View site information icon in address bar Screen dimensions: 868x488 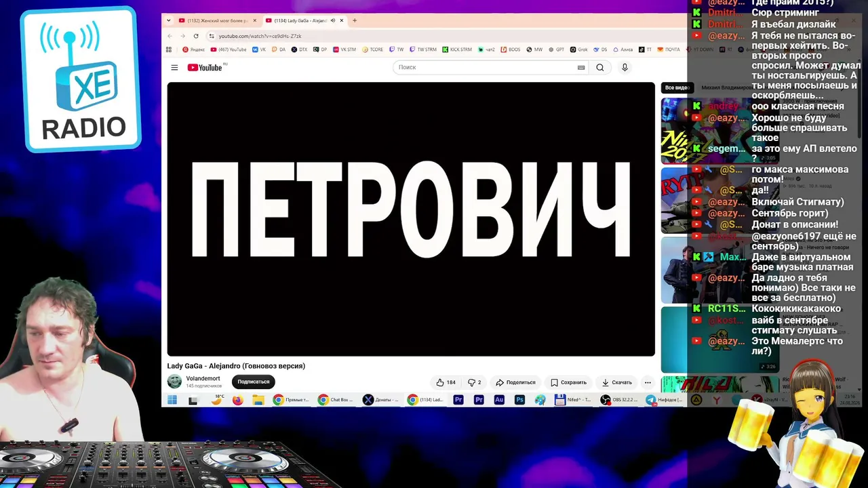point(212,36)
